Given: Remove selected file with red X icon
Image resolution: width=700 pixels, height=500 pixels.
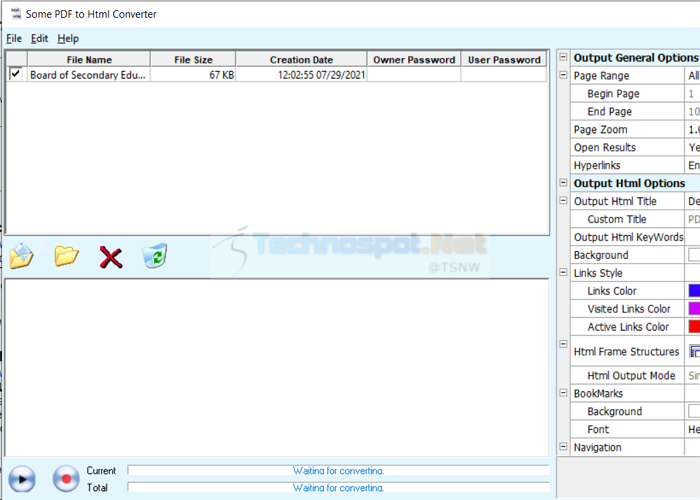Looking at the screenshot, I should click(x=111, y=257).
